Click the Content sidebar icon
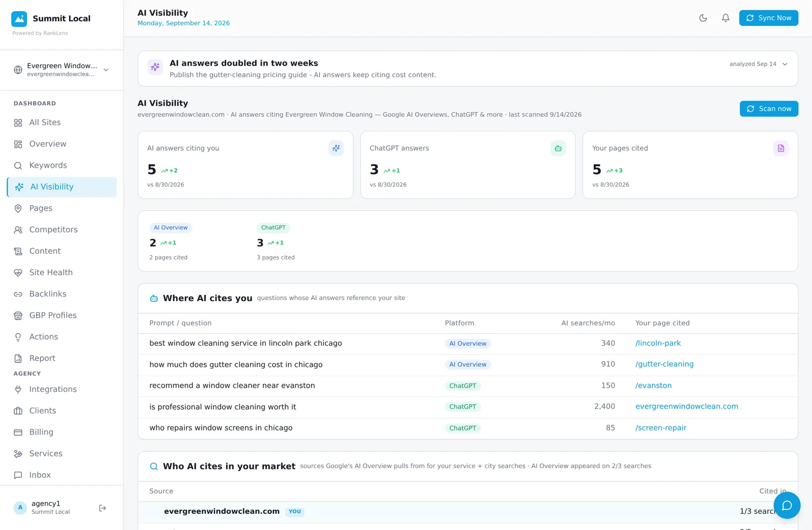812x530 pixels. 18,251
